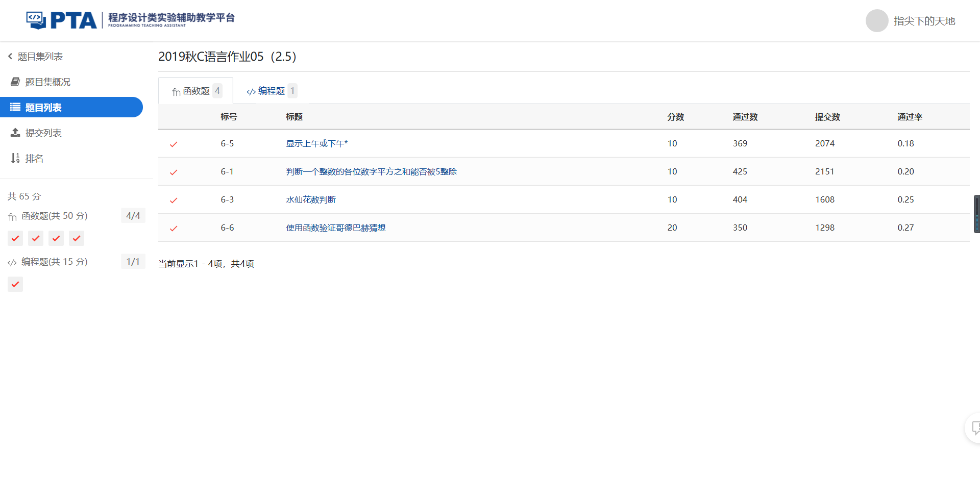The height and width of the screenshot is (479, 980).
Task: Click the 程序设计类实验辅助教学平台 title
Action: coord(171,17)
